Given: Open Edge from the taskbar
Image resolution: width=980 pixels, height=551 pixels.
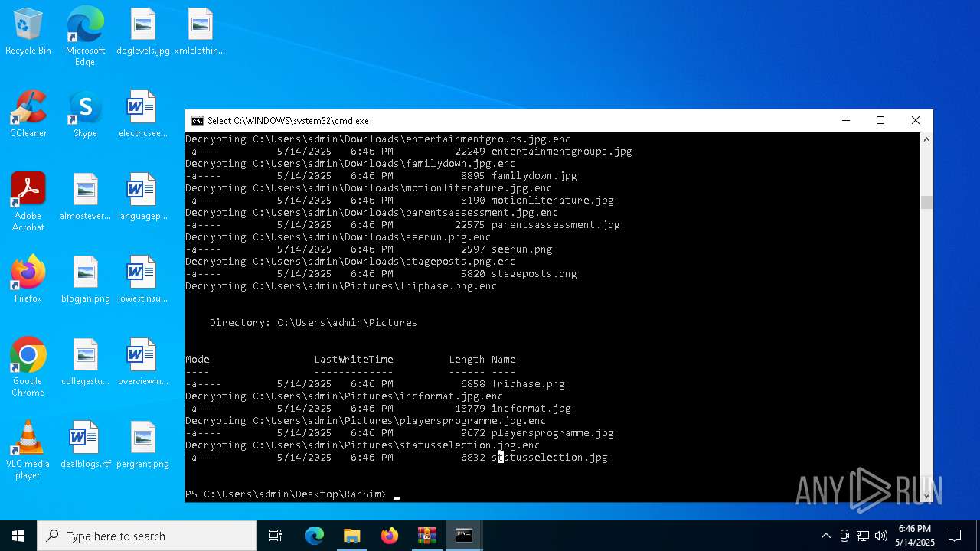Looking at the screenshot, I should click(x=315, y=536).
